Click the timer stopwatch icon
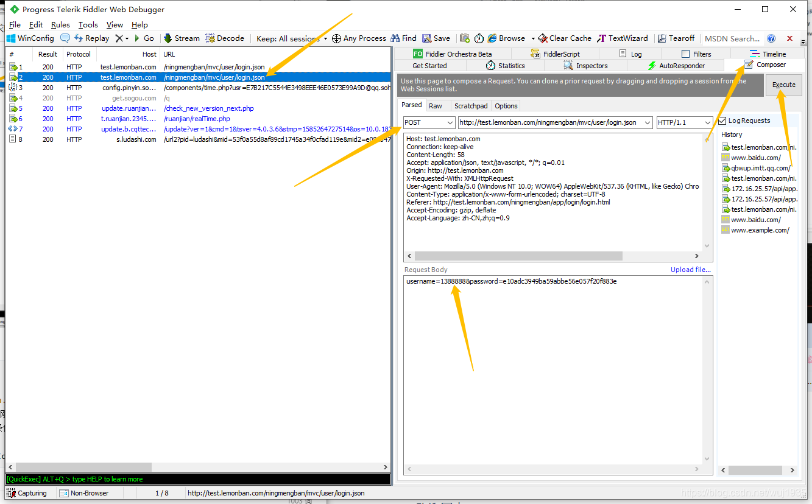Screen dimensions: 812x504 [479, 38]
